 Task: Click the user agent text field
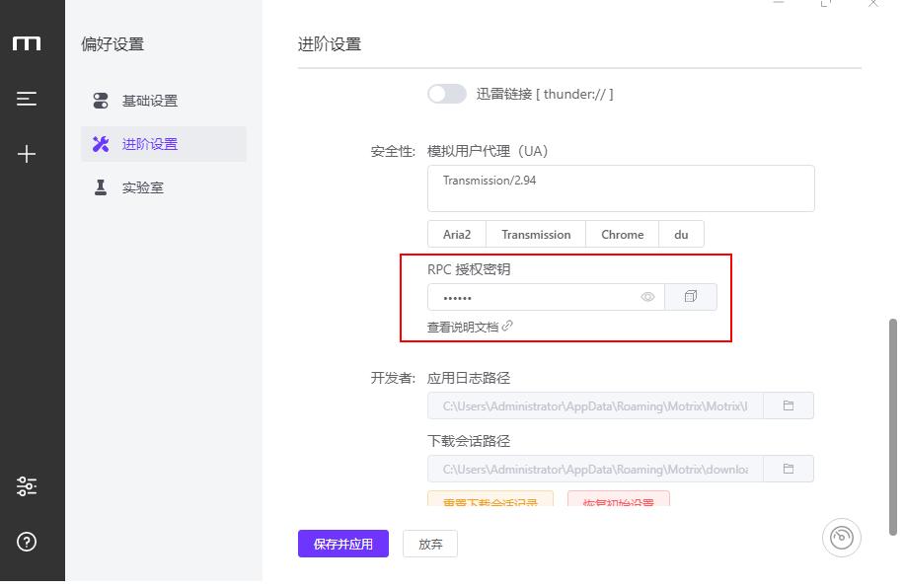click(621, 188)
